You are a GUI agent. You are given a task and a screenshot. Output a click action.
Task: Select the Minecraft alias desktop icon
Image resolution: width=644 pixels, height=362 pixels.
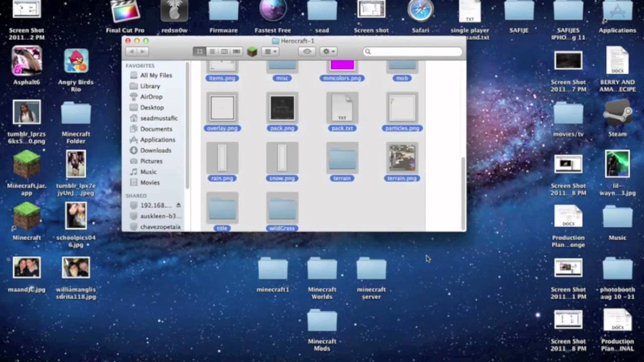click(27, 216)
